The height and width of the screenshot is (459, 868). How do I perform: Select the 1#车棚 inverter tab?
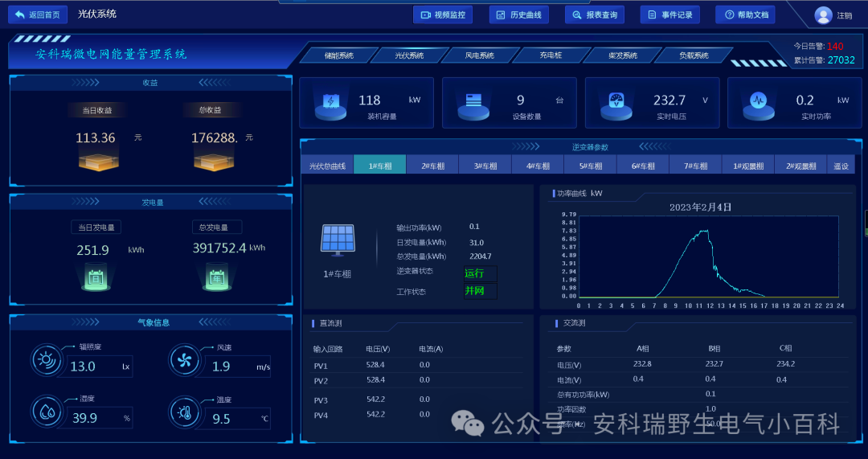(379, 165)
